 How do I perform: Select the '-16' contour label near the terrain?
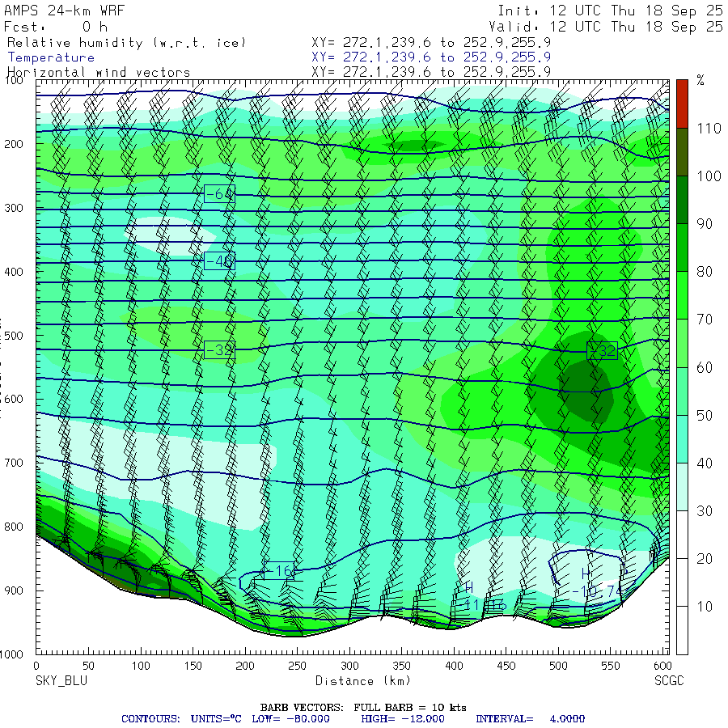278,570
